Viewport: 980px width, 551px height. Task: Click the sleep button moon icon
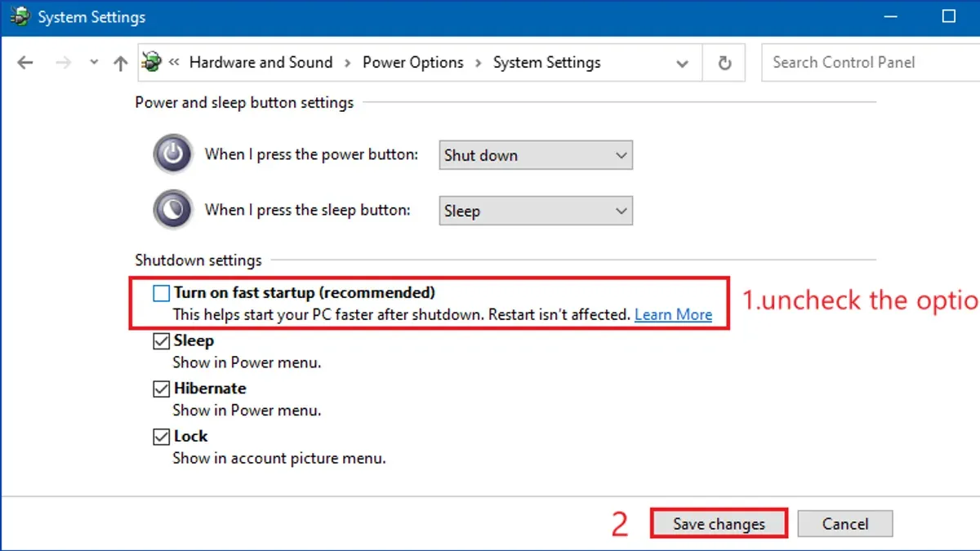point(172,210)
